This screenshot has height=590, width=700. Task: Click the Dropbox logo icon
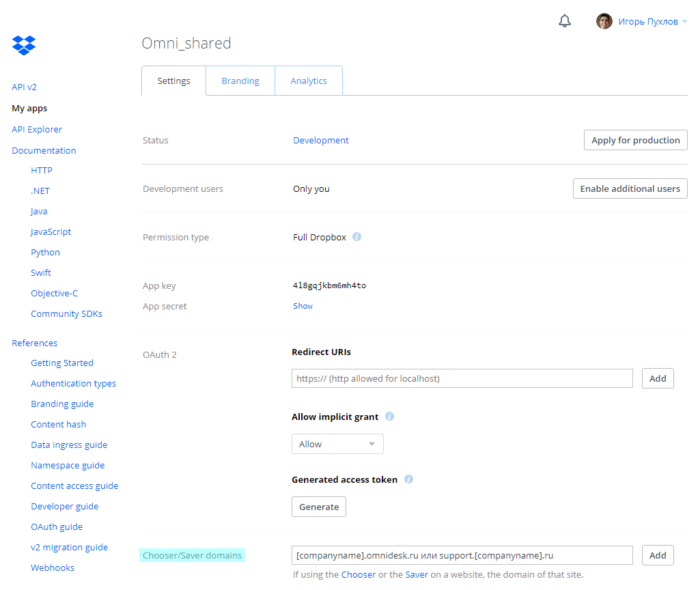click(24, 45)
